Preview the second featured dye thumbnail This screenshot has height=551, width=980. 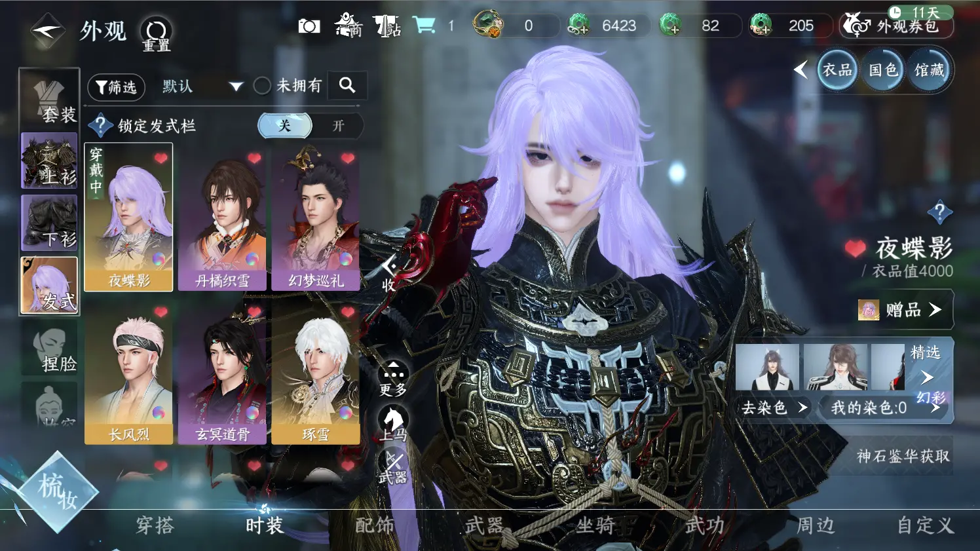[835, 367]
